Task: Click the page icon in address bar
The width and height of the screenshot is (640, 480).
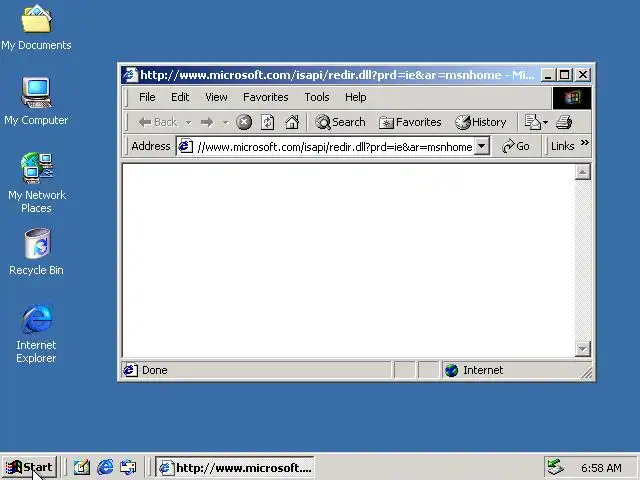Action: [186, 146]
